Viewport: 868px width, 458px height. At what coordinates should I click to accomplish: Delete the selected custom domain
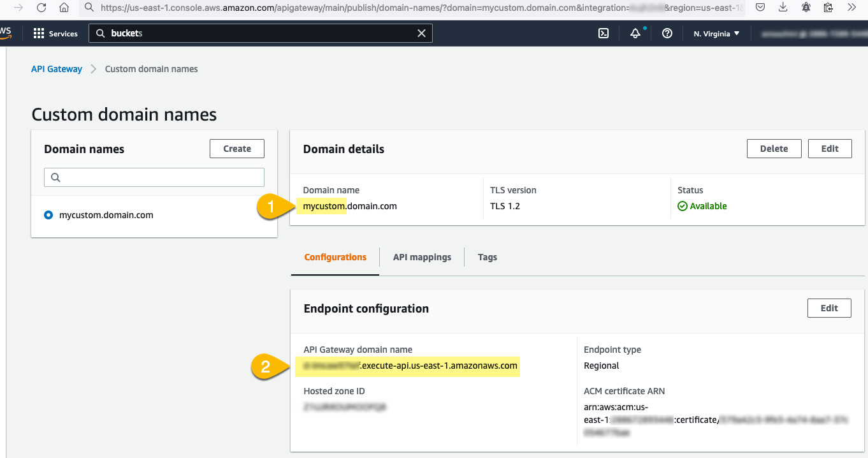coord(774,149)
